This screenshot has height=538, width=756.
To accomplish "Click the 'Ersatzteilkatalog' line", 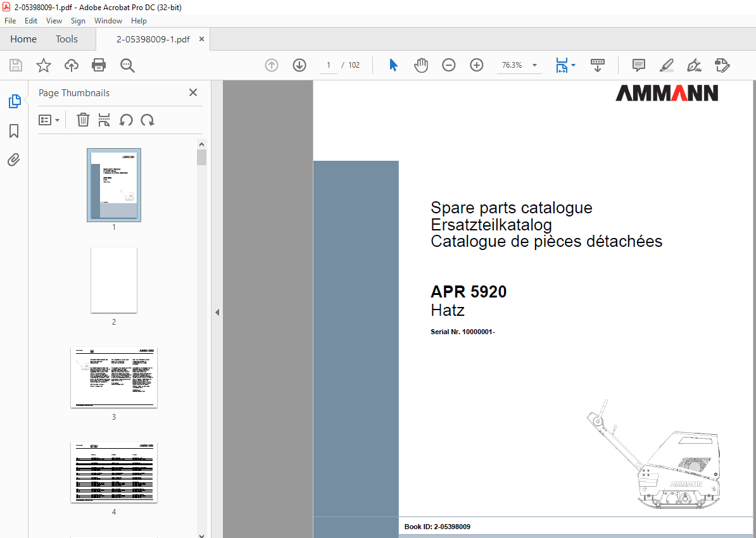I will [x=491, y=225].
